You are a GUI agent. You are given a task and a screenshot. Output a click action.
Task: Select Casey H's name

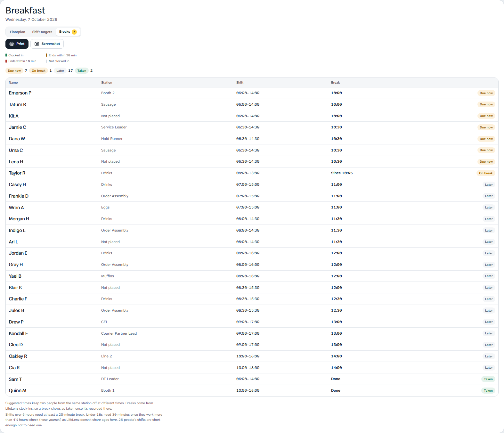tap(17, 185)
